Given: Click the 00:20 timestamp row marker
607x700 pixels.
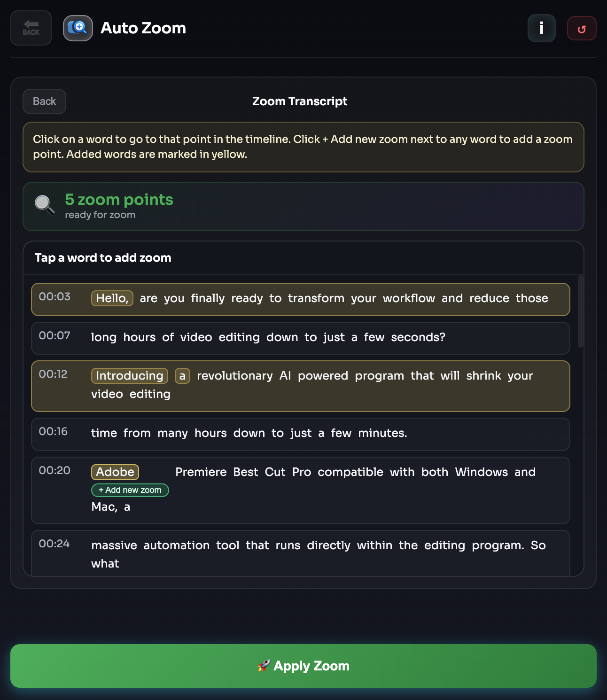Looking at the screenshot, I should (54, 470).
